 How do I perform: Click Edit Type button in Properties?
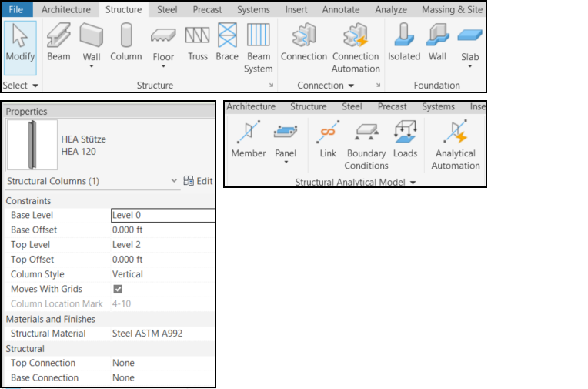click(x=198, y=181)
